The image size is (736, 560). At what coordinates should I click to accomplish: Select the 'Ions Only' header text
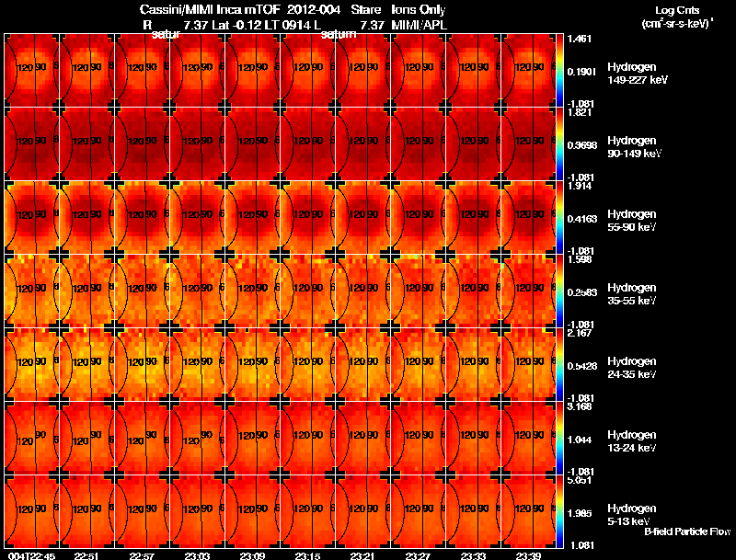pyautogui.click(x=419, y=10)
